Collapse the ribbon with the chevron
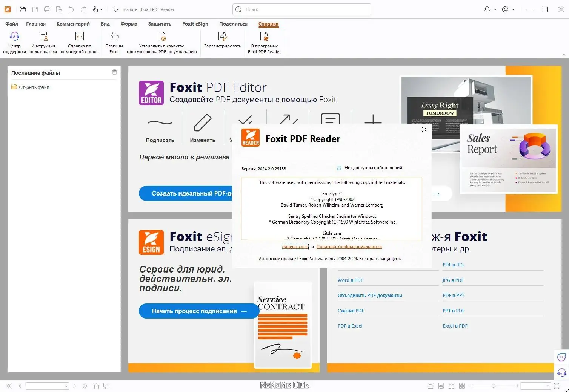This screenshot has width=569, height=392. pos(564,55)
